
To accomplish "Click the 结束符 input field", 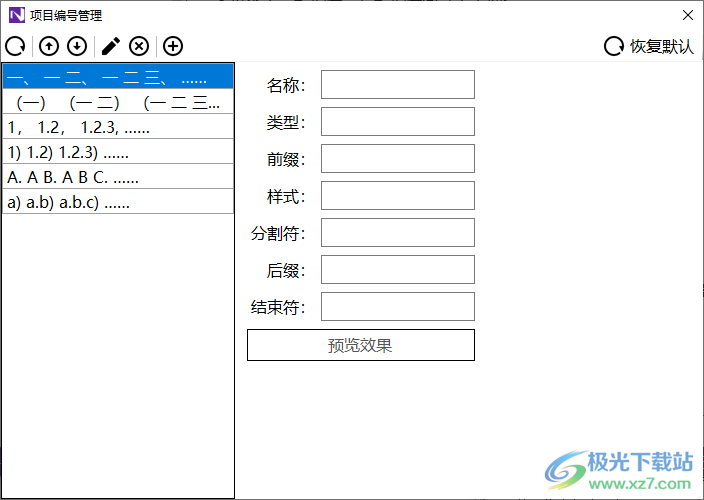I will 398,307.
